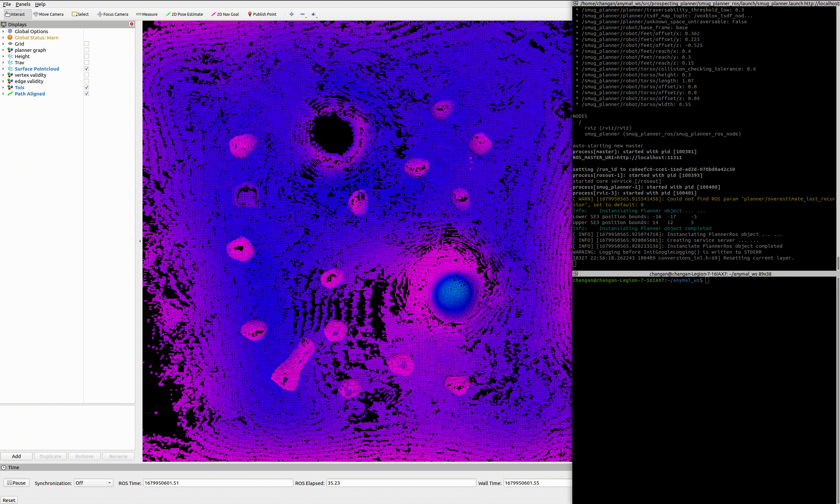Open the Panels menu

click(22, 4)
